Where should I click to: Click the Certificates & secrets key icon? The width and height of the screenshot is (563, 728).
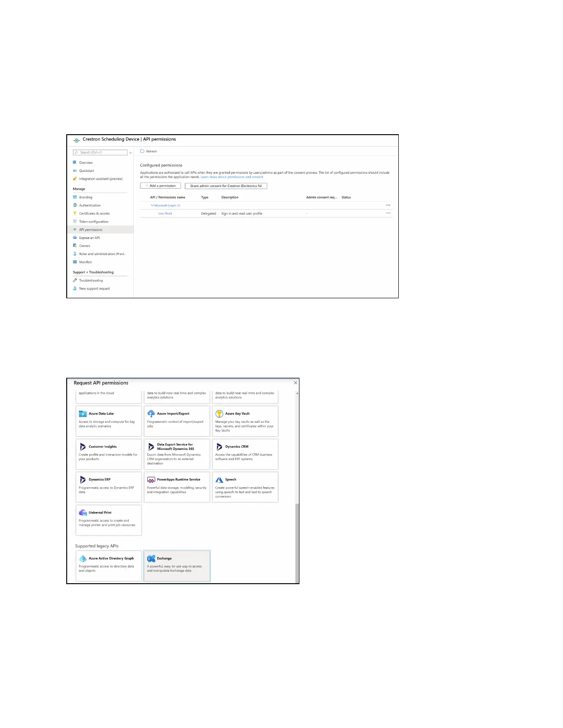click(x=75, y=213)
